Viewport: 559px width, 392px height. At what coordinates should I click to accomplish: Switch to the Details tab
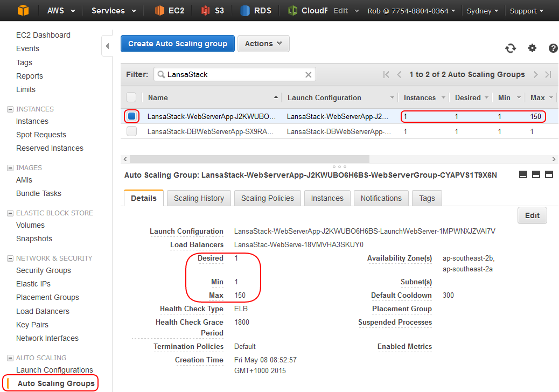144,198
